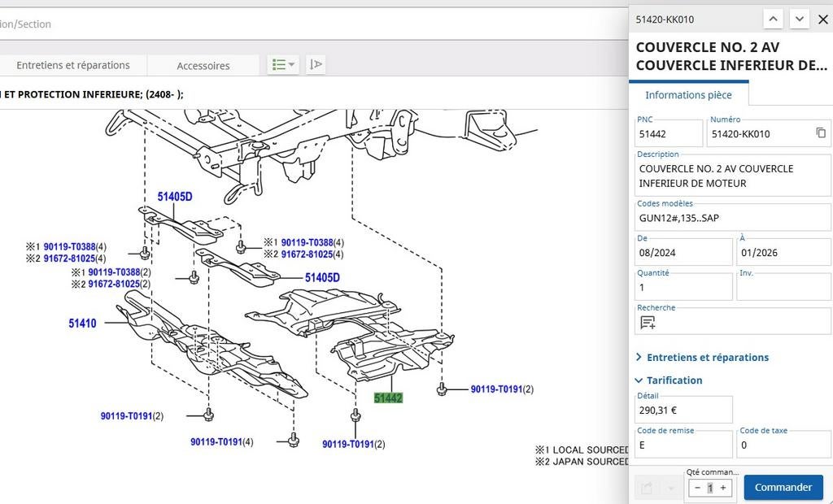Click the share icon beside quantity
Screen dimensions: 833x504
point(647,488)
